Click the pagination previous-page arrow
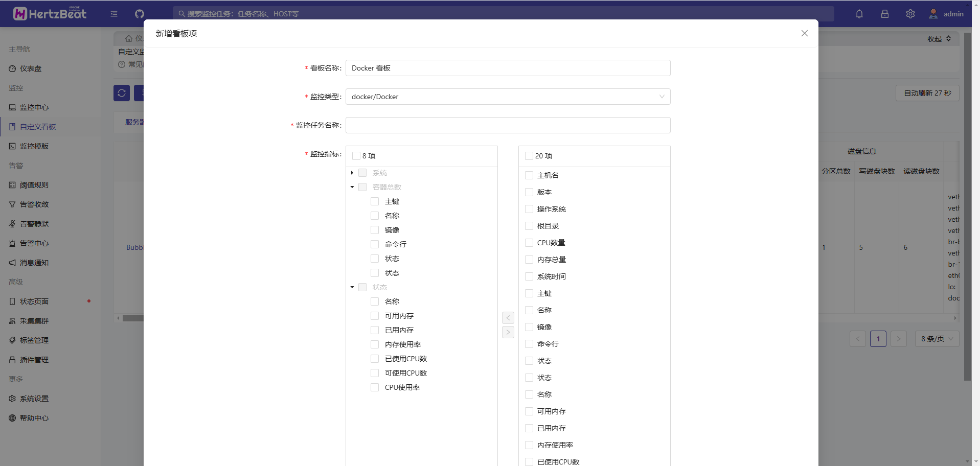Screen dimensions: 980x466 pos(858,339)
